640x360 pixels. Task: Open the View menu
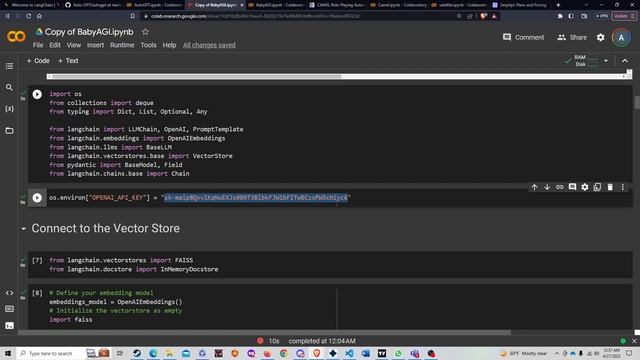coord(74,45)
